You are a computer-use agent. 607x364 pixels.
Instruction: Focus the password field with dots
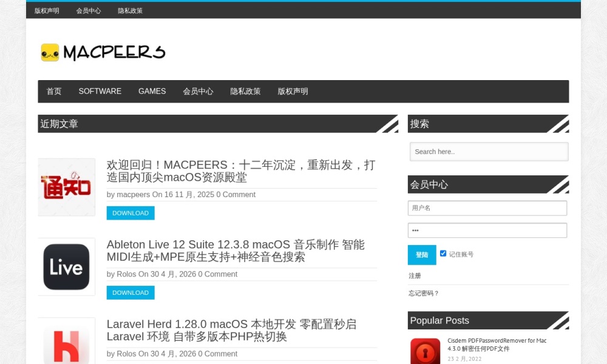pos(487,231)
